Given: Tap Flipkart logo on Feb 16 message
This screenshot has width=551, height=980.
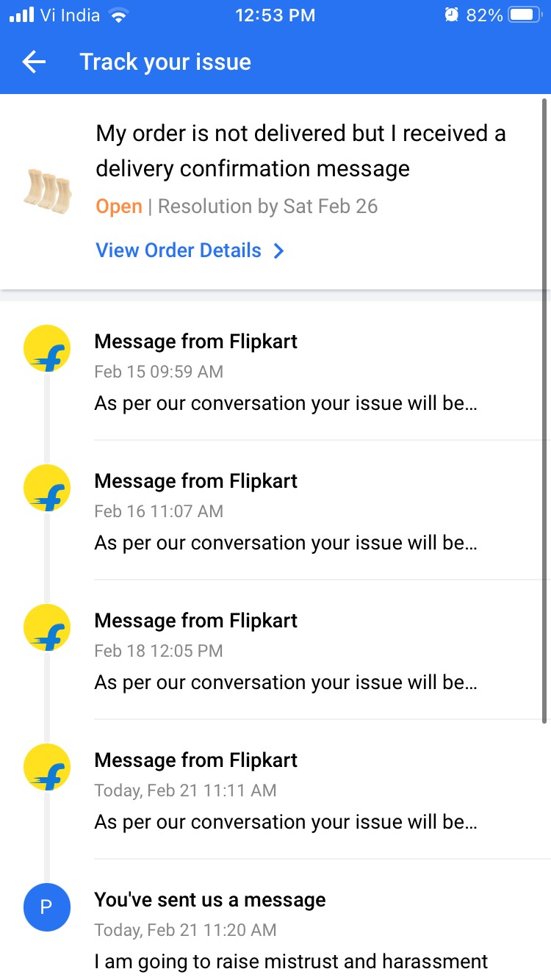Looking at the screenshot, I should point(47,488).
